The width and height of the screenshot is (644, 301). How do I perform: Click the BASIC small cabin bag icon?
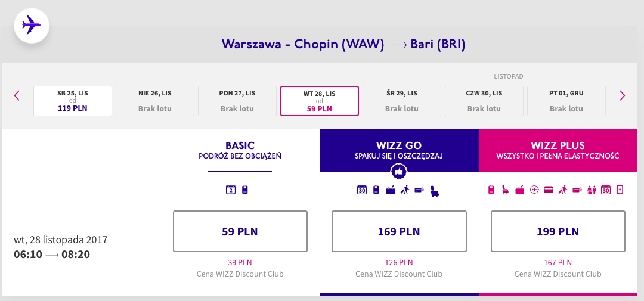click(245, 190)
